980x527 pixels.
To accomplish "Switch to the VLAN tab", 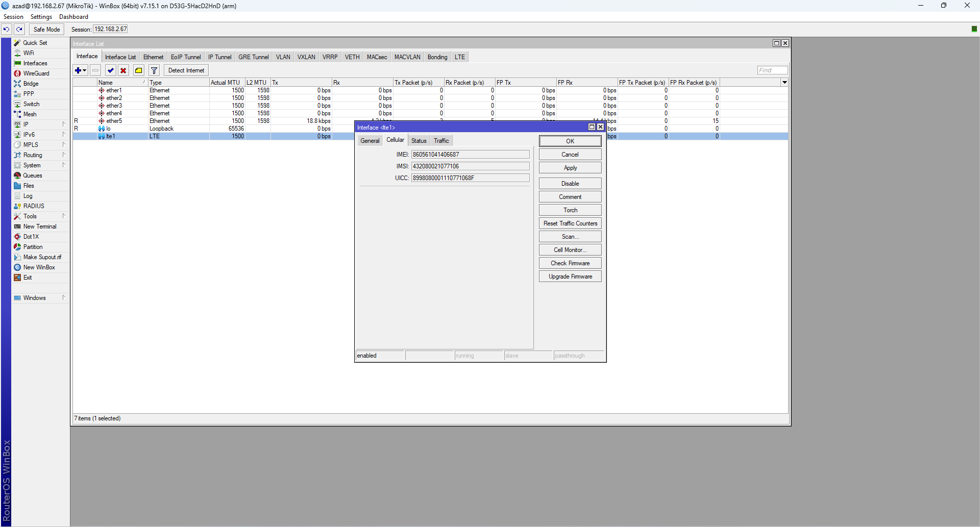I will point(283,57).
